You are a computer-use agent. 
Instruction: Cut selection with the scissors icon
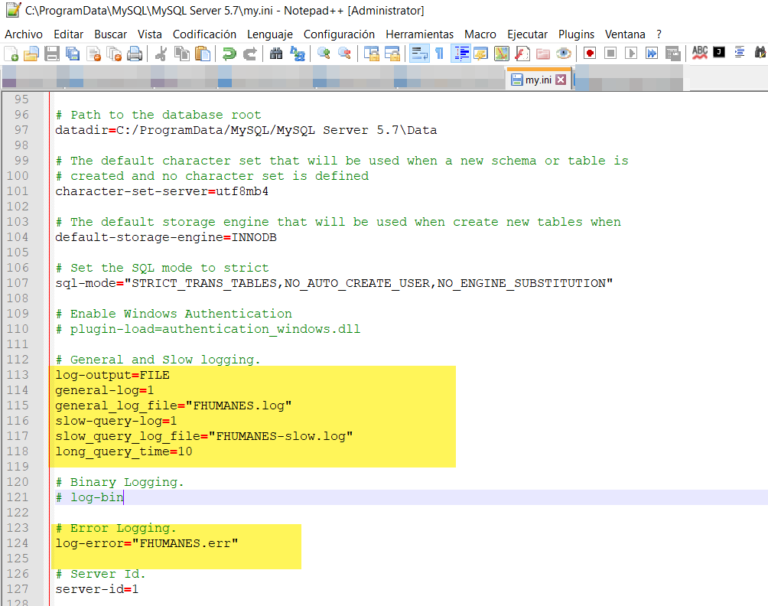tap(160, 54)
